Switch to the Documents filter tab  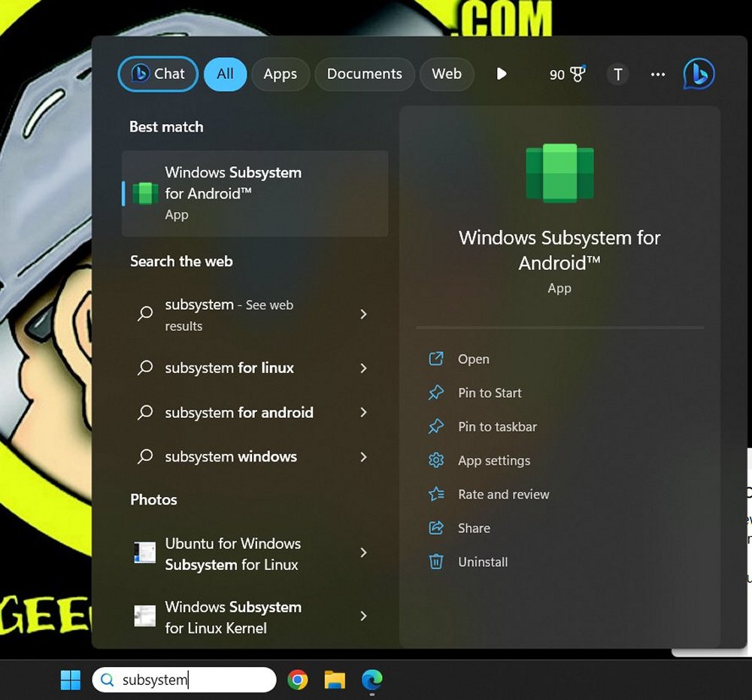tap(365, 74)
